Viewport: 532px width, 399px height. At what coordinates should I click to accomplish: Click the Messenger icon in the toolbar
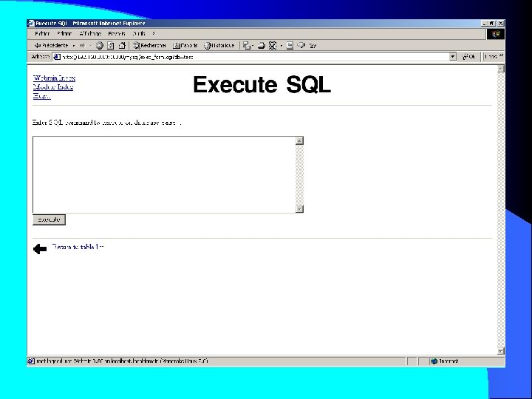[x=301, y=46]
